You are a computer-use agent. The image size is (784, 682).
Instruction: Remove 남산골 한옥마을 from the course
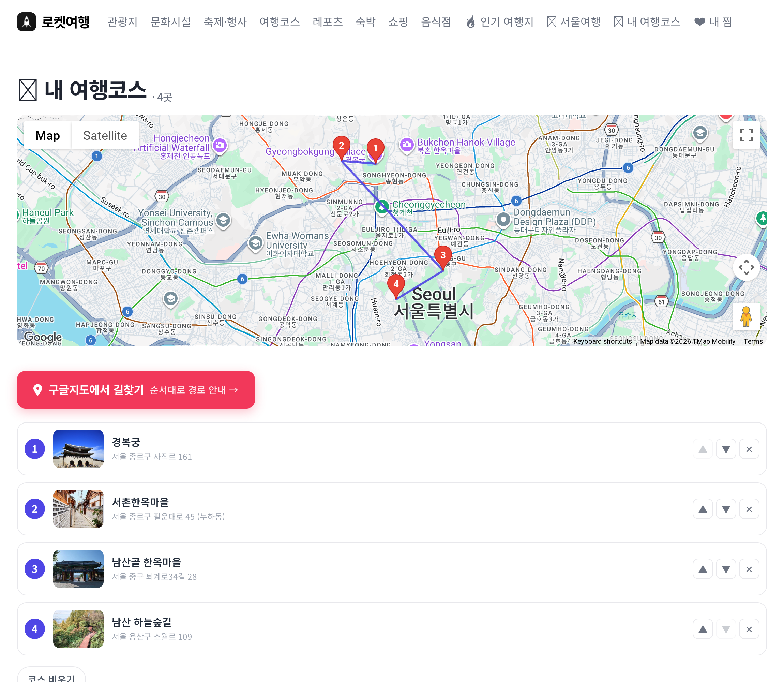point(749,569)
